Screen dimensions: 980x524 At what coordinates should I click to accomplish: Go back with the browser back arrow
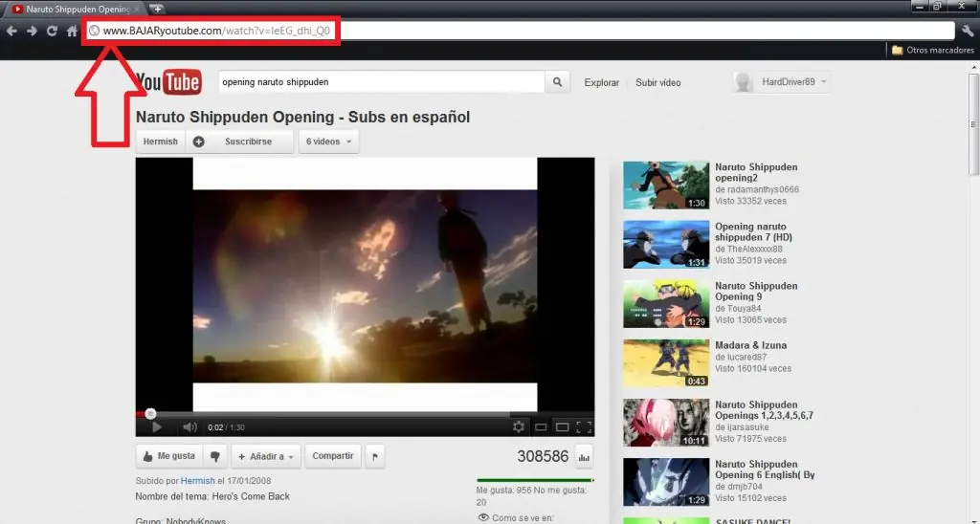click(x=11, y=32)
